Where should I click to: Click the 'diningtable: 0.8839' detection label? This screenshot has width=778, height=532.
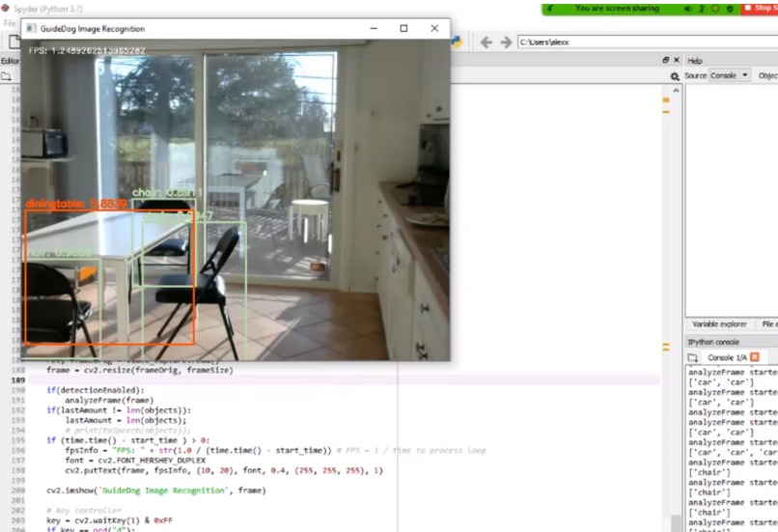(76, 204)
